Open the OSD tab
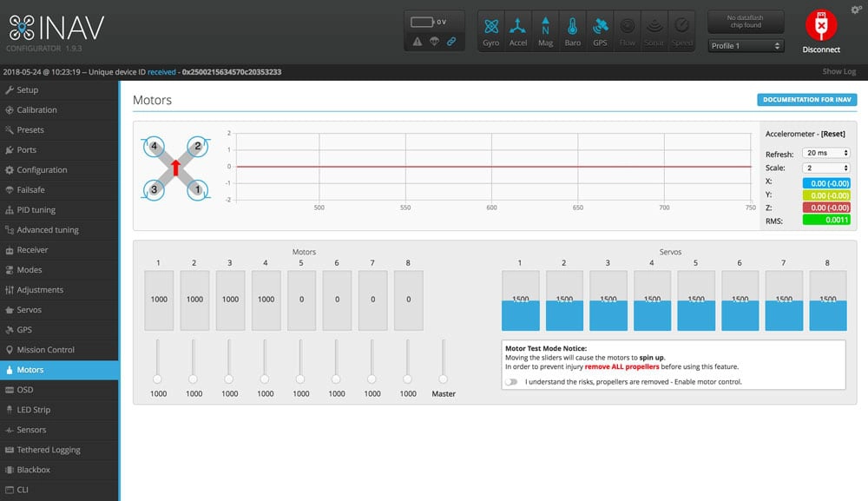Viewport: 868px width, 501px height. [59, 390]
